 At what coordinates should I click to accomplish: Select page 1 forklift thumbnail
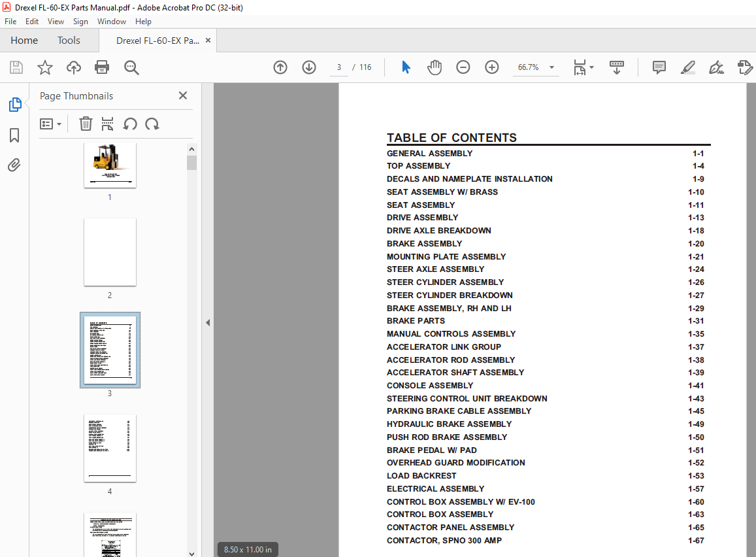[x=110, y=165]
